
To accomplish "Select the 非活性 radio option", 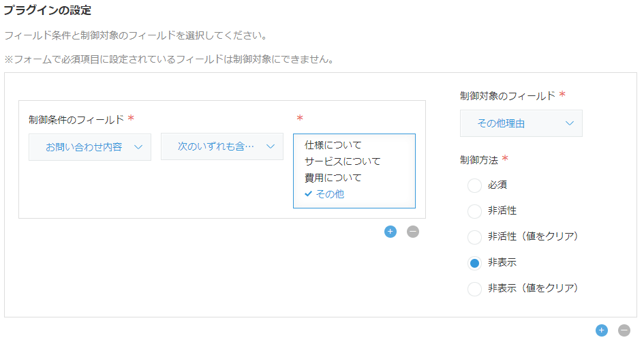I will (475, 211).
